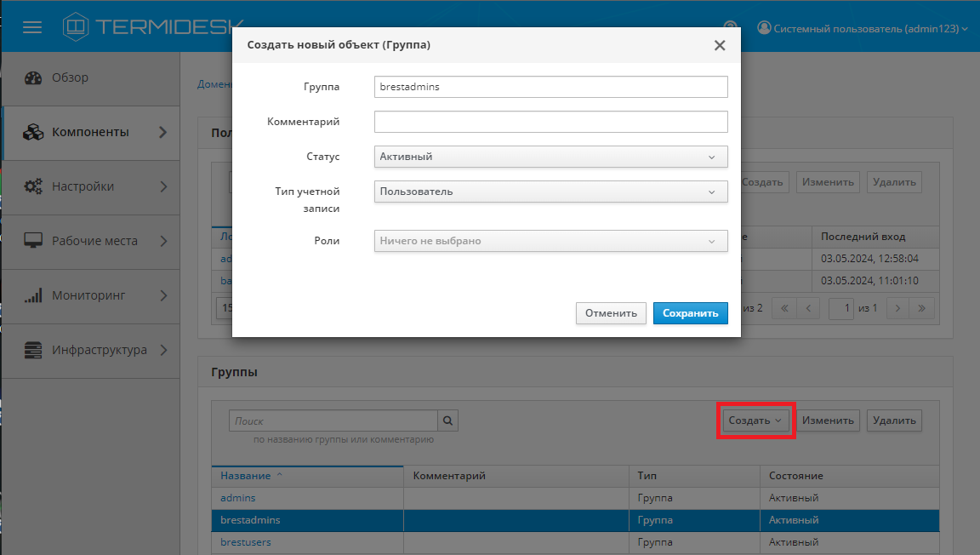The width and height of the screenshot is (980, 555).
Task: Go to first page in users pagination
Action: 784,308
